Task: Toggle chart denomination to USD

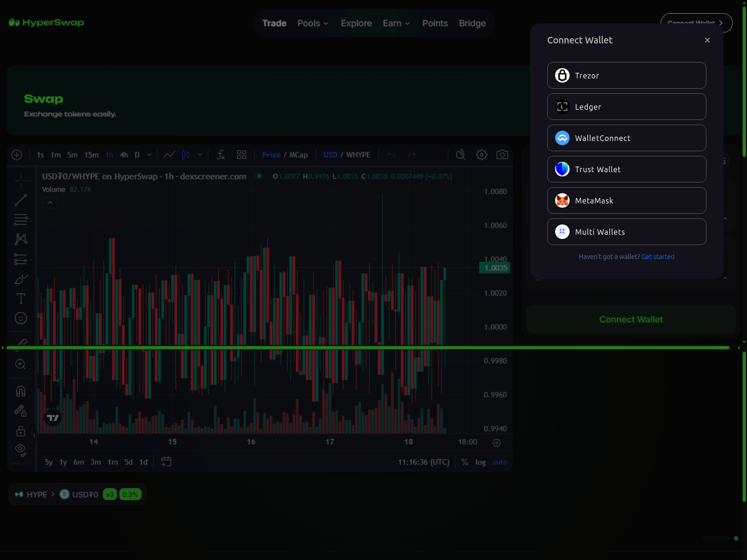Action: pos(331,155)
